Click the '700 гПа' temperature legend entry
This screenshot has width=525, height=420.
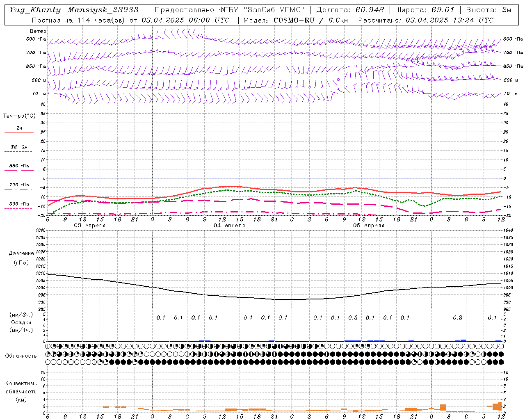click(19, 185)
